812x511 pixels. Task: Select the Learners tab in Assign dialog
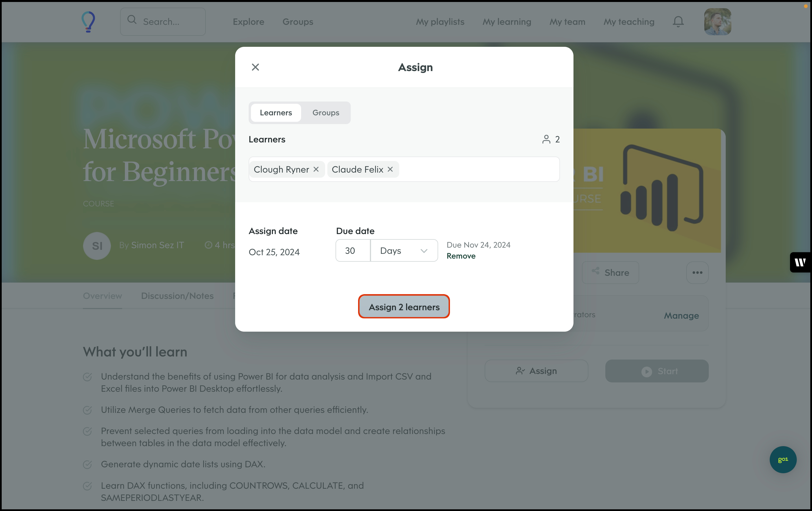pyautogui.click(x=276, y=113)
